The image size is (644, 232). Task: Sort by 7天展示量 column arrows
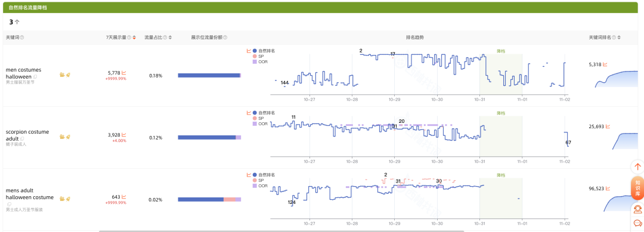click(134, 38)
